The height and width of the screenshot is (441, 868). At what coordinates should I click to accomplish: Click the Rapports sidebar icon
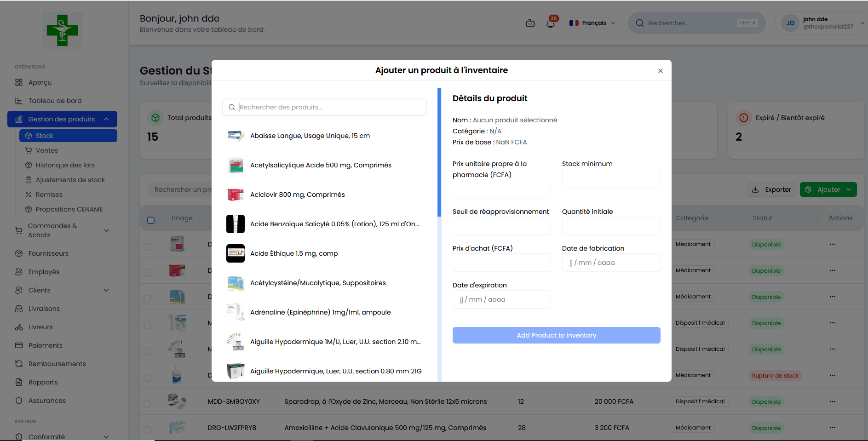click(x=19, y=382)
